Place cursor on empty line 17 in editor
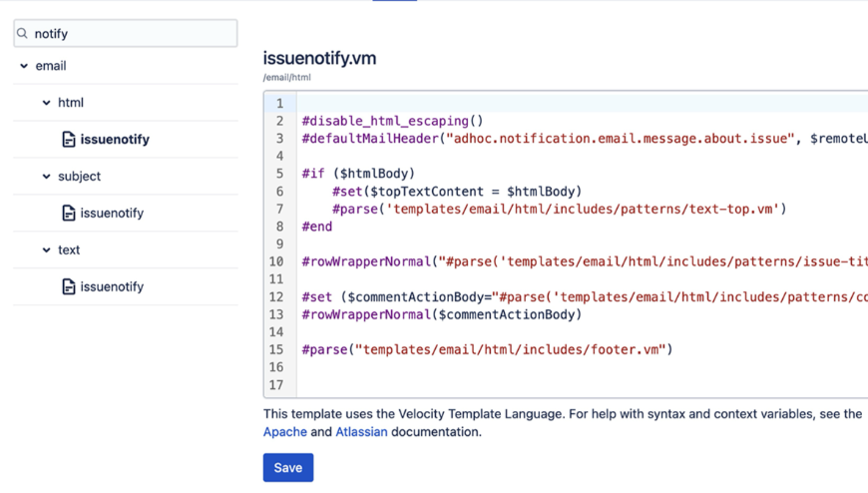 pyautogui.click(x=499, y=385)
